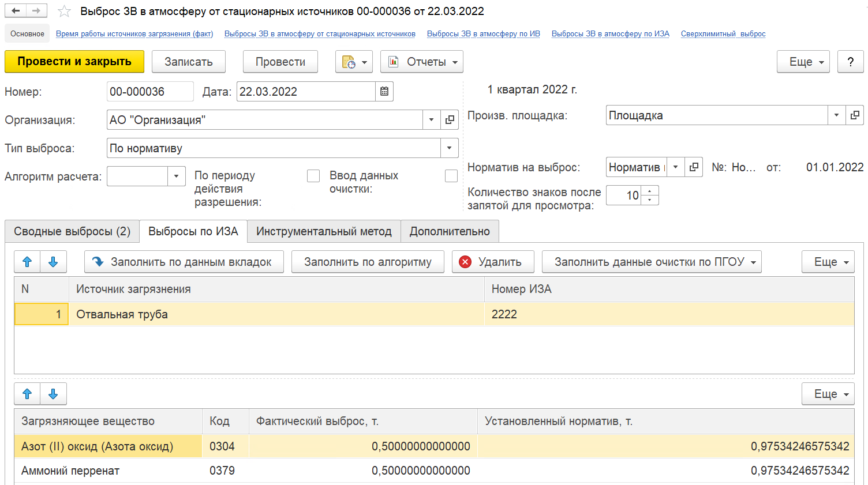Switch to the Сводные выбросы (2) tab
Viewport: 868px width, 485px height.
[x=72, y=231]
